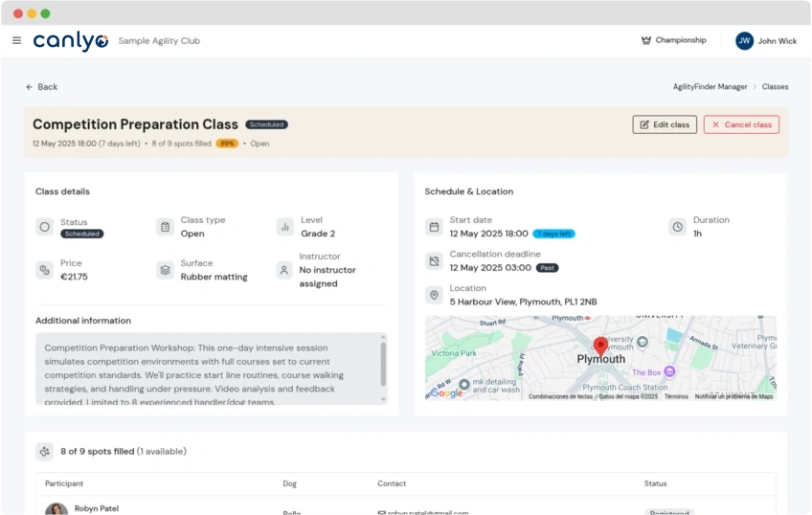Click the Contact column header
The height and width of the screenshot is (515, 812).
click(x=392, y=483)
